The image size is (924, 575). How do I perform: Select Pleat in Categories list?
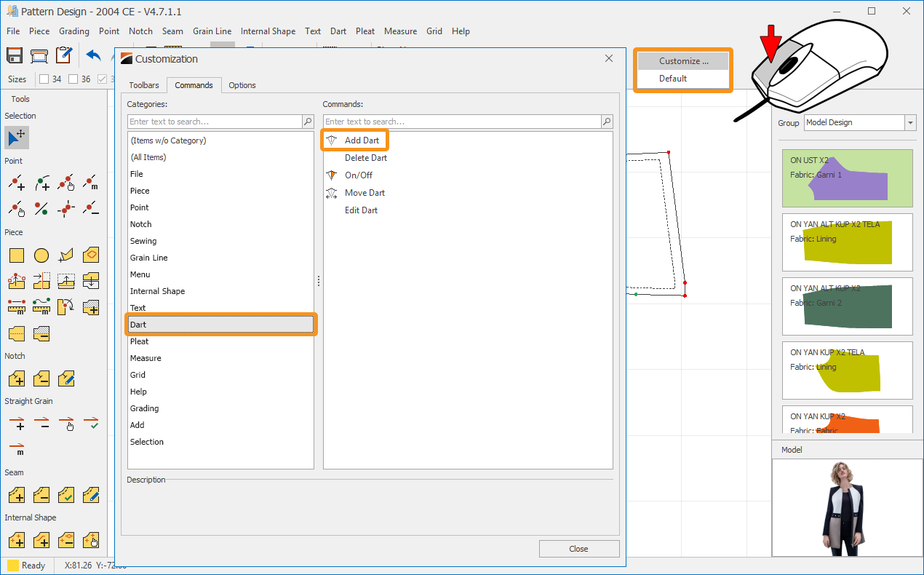point(140,341)
